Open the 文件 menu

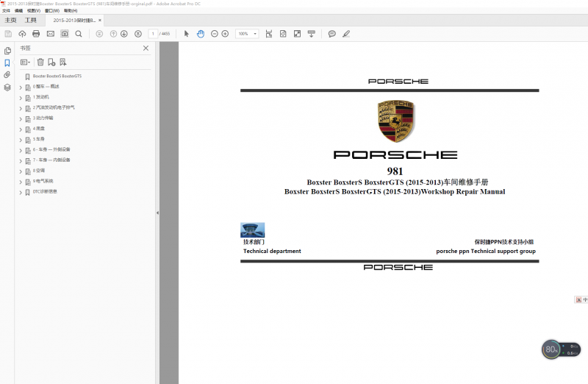(7, 10)
